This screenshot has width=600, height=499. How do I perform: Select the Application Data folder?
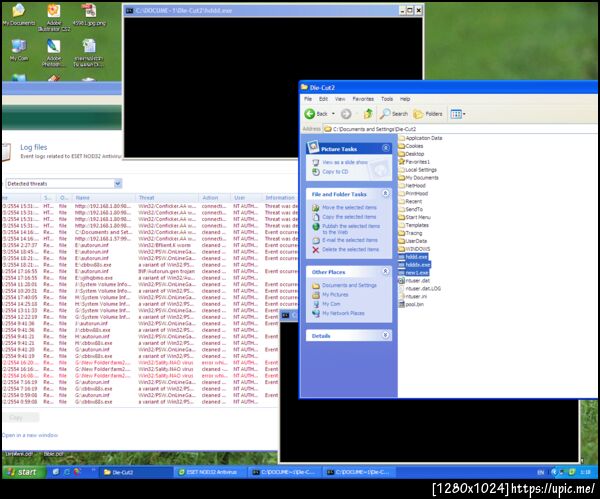pos(420,138)
